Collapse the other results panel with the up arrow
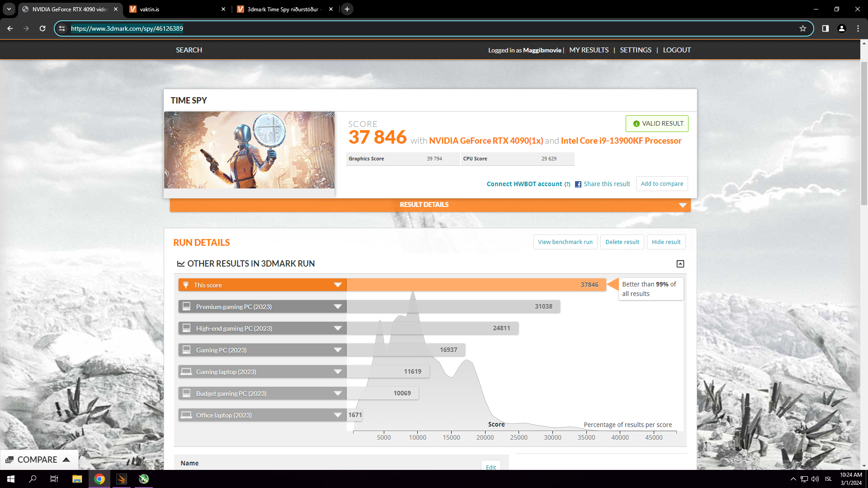 coord(680,263)
